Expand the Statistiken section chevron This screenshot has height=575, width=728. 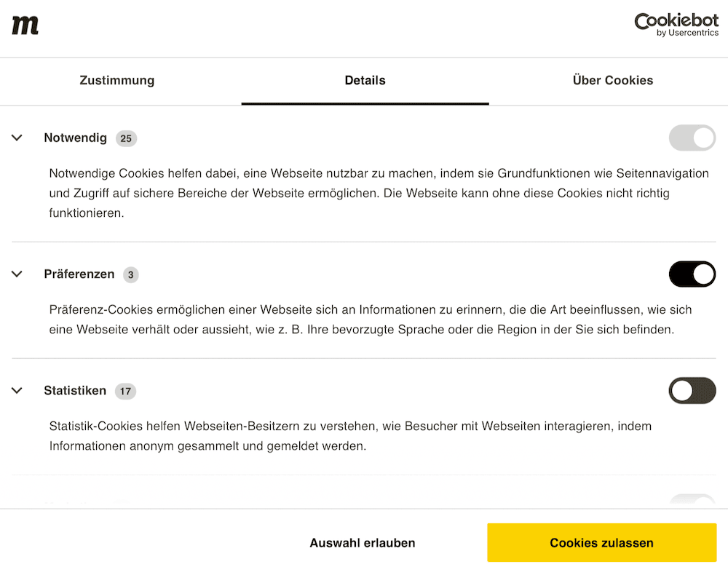17,391
